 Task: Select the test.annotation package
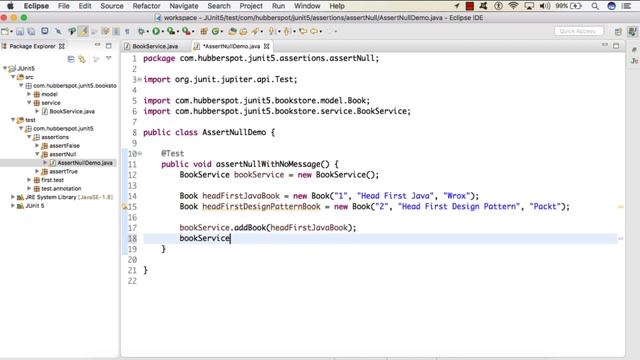click(x=61, y=188)
